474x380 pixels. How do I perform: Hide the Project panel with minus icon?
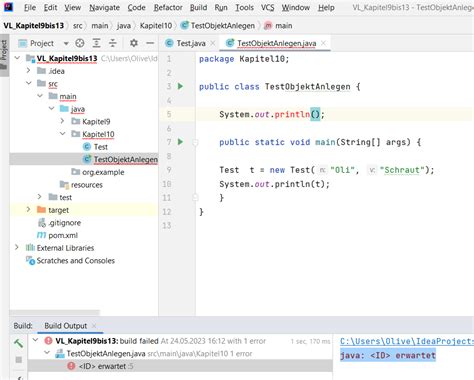(x=150, y=43)
